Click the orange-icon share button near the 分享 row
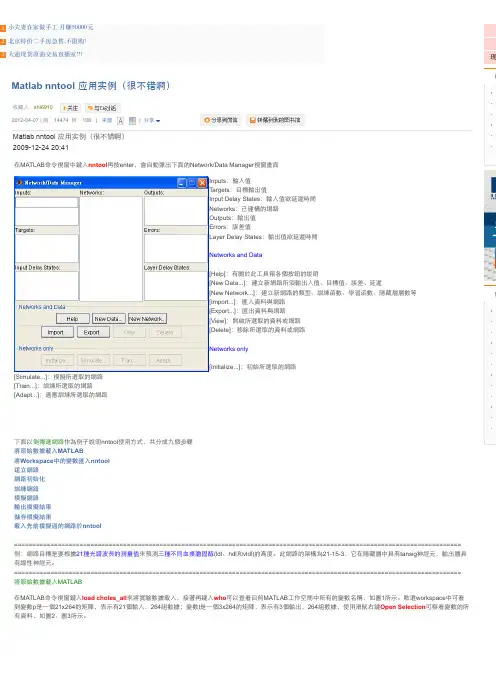 click(220, 120)
